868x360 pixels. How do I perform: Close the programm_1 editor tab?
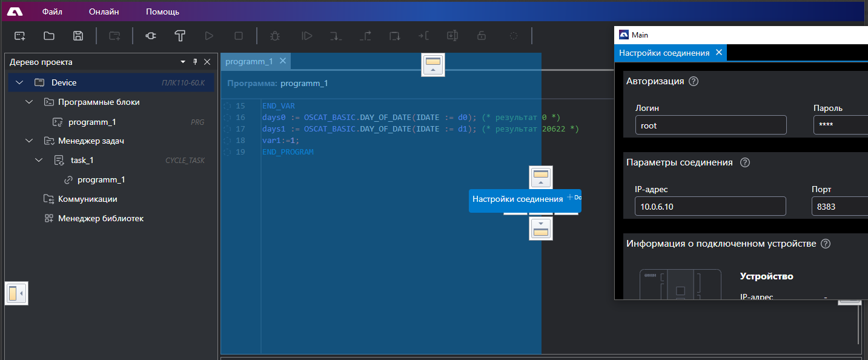pos(282,61)
